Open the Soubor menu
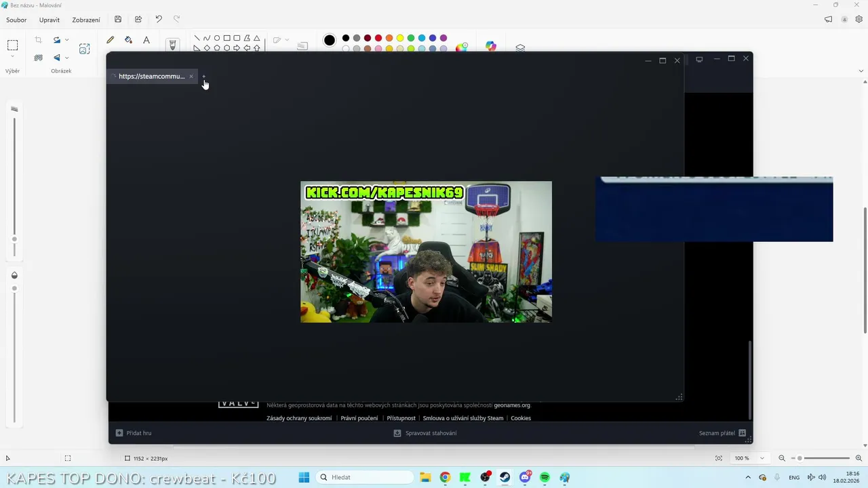 click(x=16, y=20)
